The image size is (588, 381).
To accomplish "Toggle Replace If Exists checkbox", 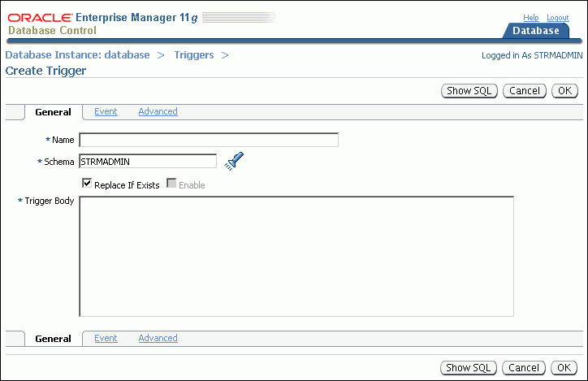I will (87, 184).
